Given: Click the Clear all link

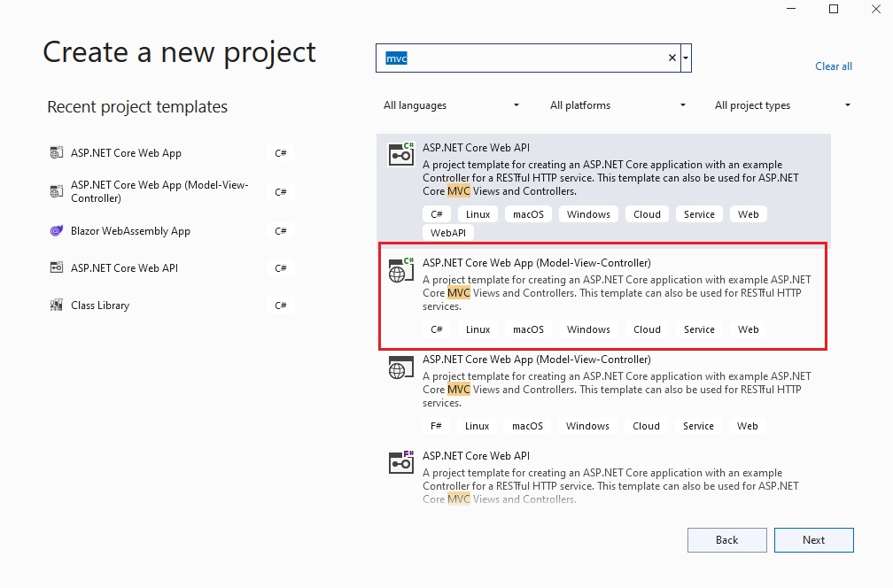Looking at the screenshot, I should coord(833,66).
